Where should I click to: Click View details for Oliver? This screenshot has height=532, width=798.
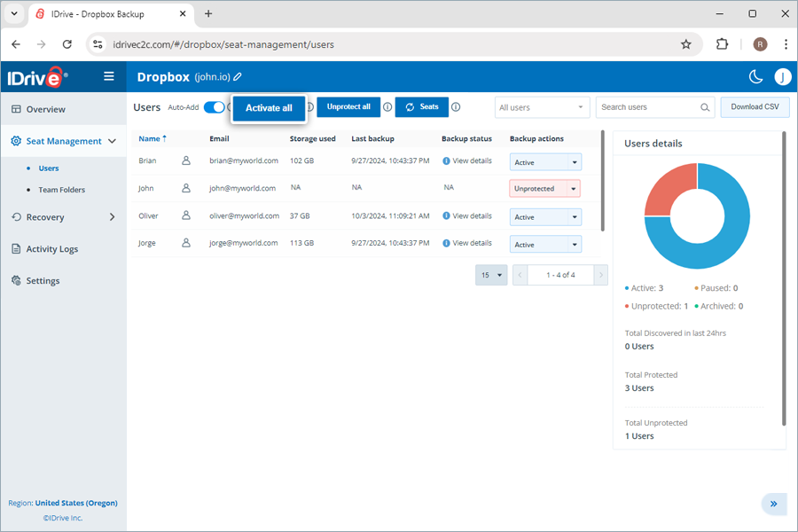pos(473,215)
